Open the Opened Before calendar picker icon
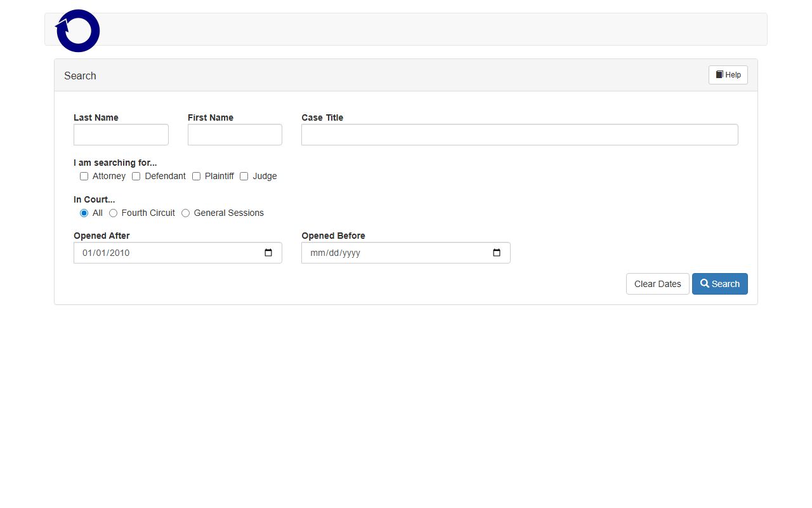The width and height of the screenshot is (812, 508). [497, 253]
